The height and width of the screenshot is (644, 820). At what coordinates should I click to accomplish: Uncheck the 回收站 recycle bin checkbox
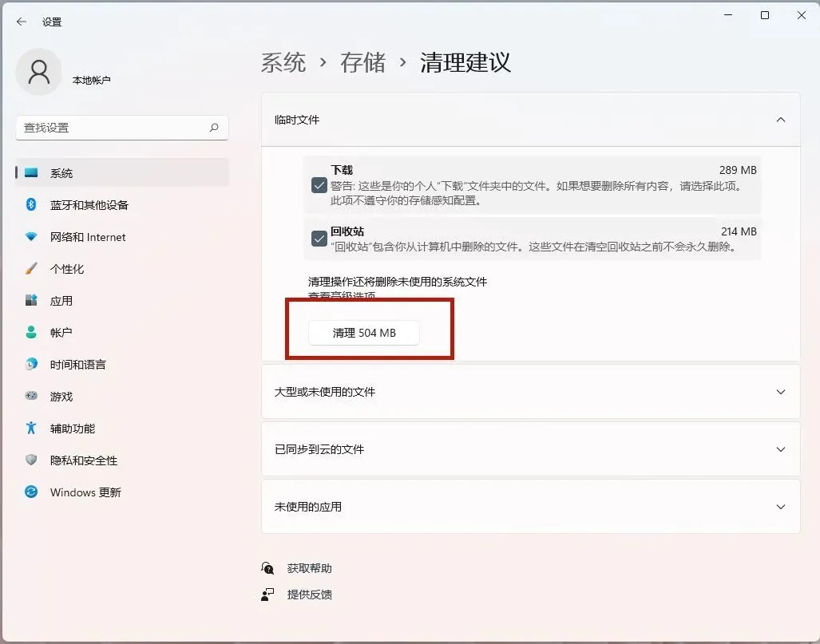click(x=319, y=239)
